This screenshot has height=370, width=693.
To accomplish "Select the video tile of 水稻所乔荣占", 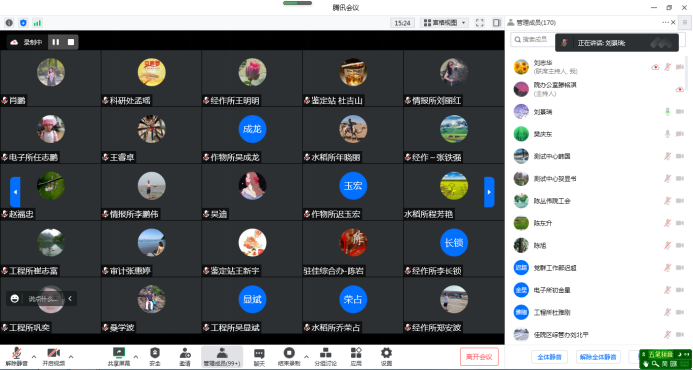I will pyautogui.click(x=353, y=305).
